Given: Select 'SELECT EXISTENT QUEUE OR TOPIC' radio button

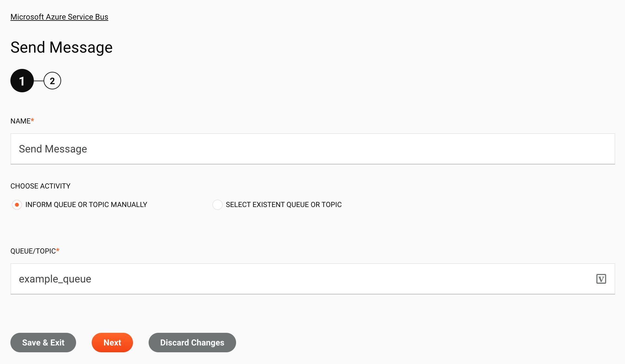Looking at the screenshot, I should tap(217, 204).
